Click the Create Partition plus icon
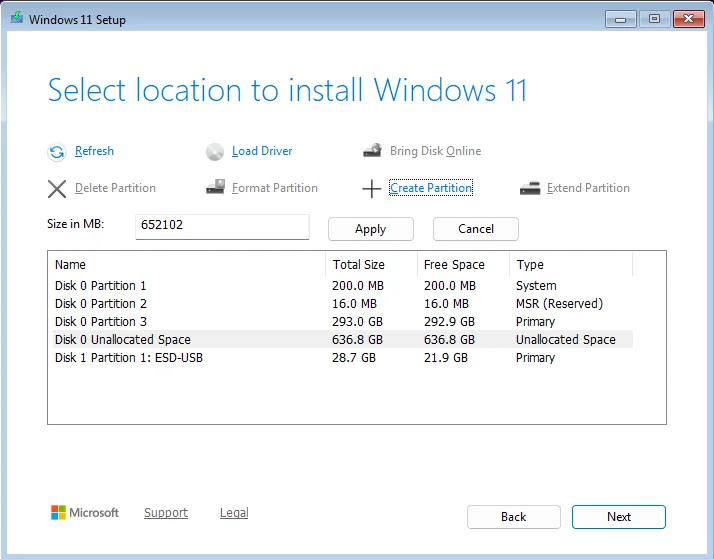Viewport: 714px width, 559px height. pyautogui.click(x=372, y=188)
